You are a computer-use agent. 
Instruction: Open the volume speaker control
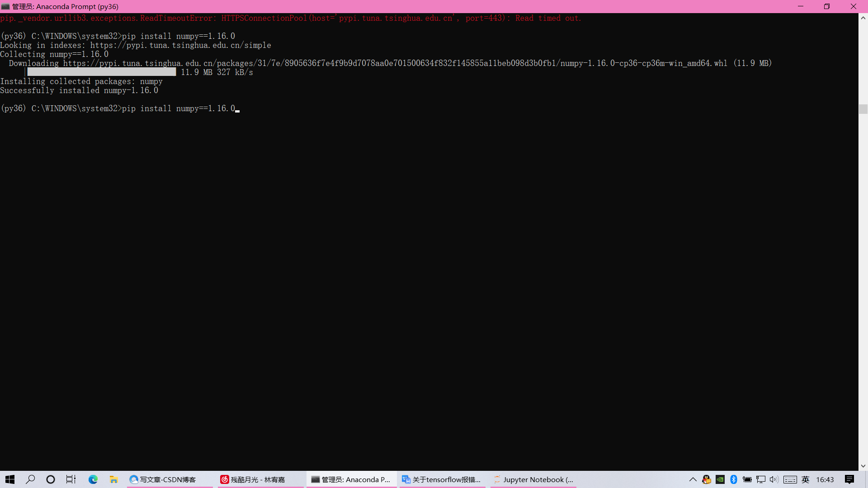pos(774,479)
